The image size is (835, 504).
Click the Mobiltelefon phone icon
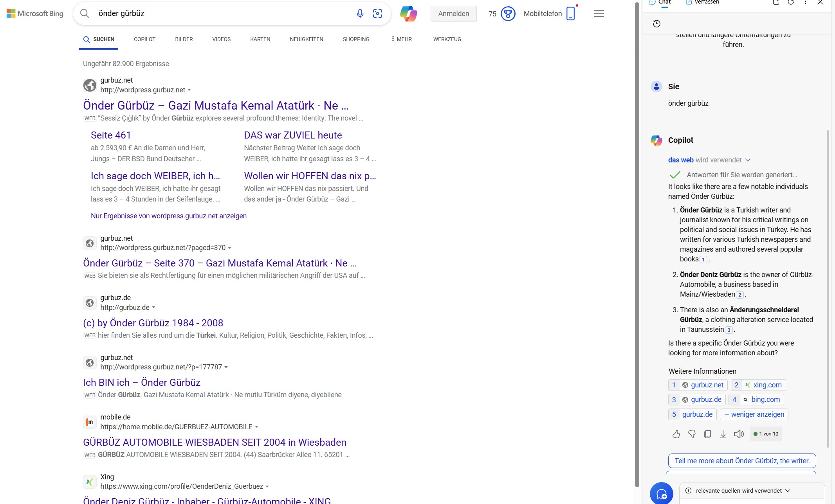(x=571, y=13)
